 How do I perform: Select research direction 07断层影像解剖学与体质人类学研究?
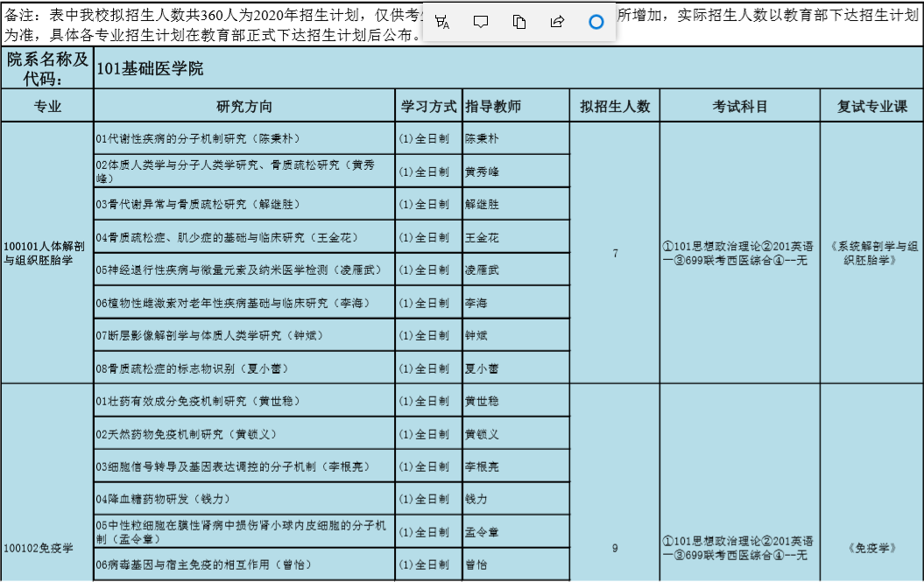pos(201,336)
